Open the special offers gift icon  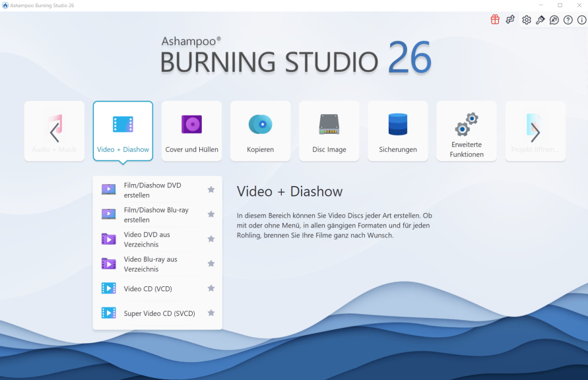(x=494, y=19)
